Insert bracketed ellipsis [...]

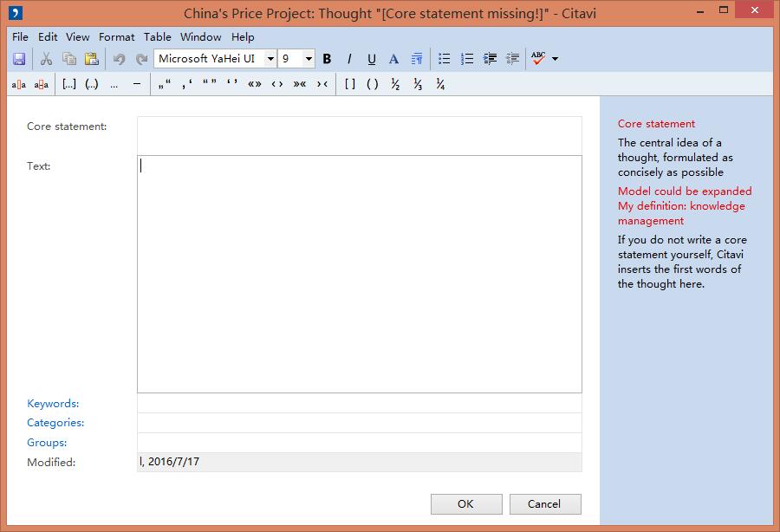click(69, 85)
